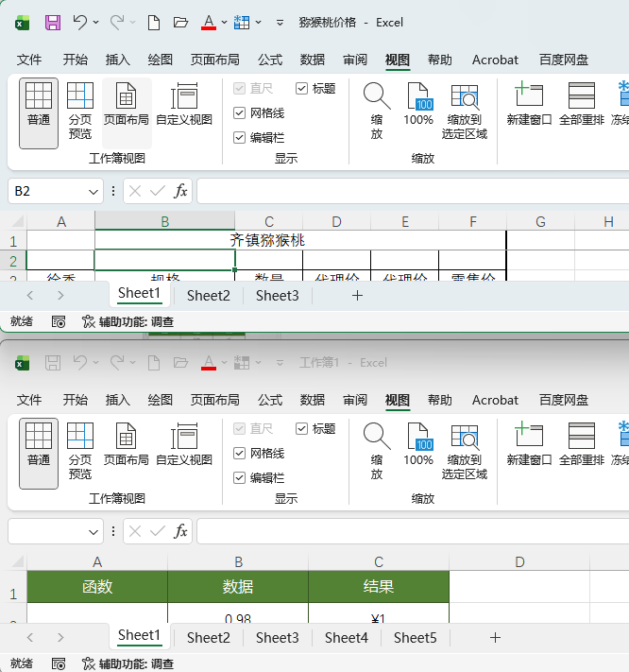The width and height of the screenshot is (629, 672).
Task: Expand the empty Name Box dropdown in the 工作簿1 window
Action: coord(93,532)
